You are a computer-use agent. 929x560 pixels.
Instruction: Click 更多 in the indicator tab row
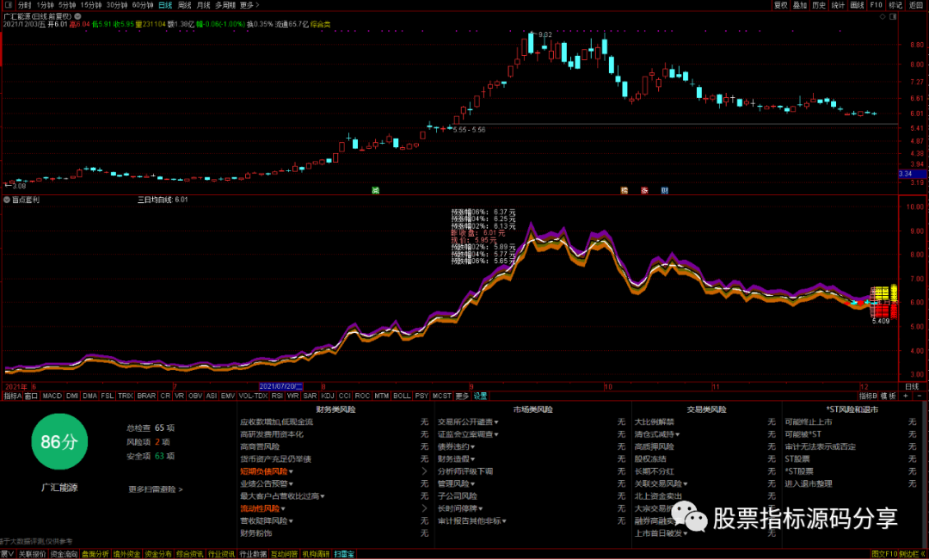coord(462,396)
